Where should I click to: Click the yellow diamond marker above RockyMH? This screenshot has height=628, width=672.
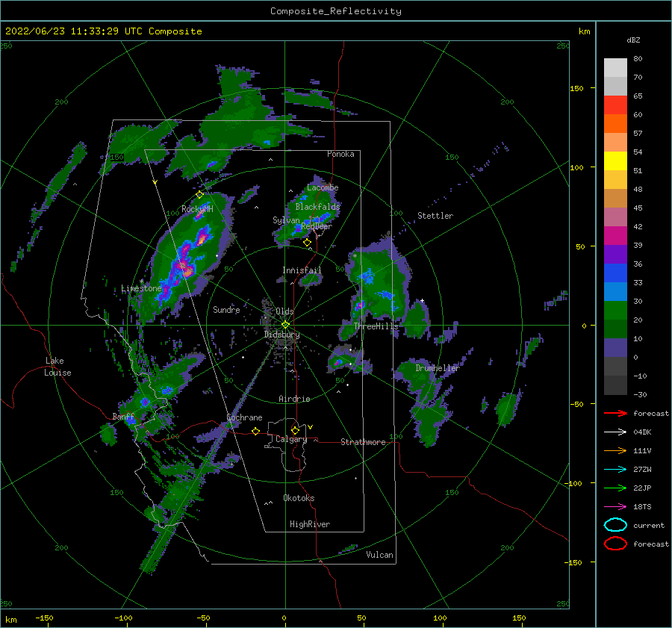[x=199, y=195]
